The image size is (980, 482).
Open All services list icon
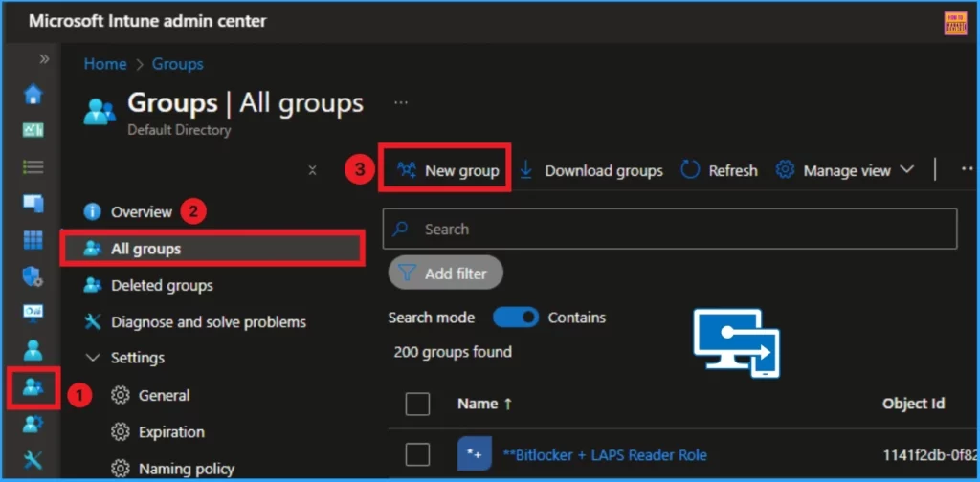pyautogui.click(x=33, y=166)
